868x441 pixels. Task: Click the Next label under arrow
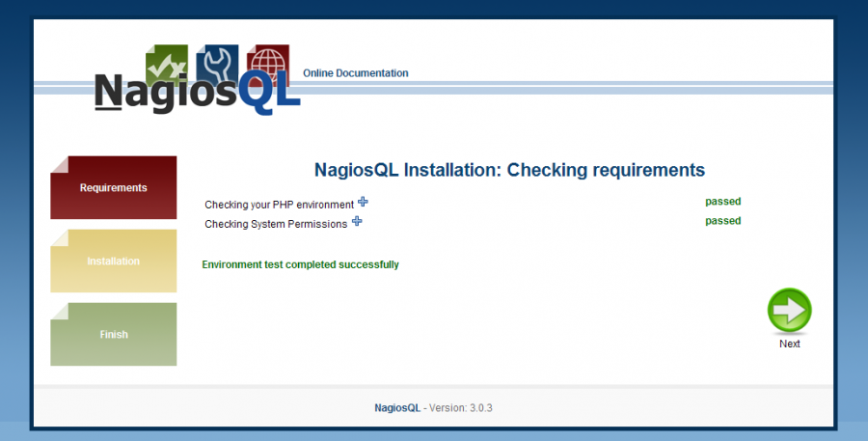tap(789, 344)
